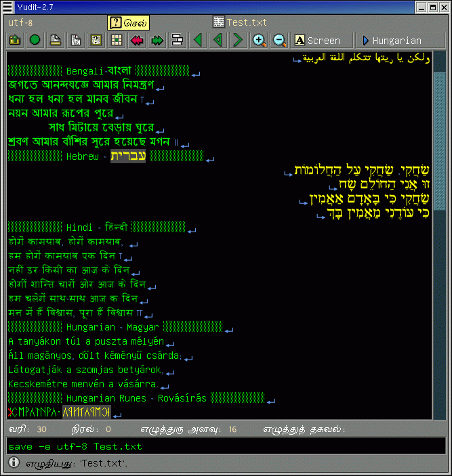Click the Test.txt file icon in header
Viewport: 452px width, 476px height.
tap(219, 22)
